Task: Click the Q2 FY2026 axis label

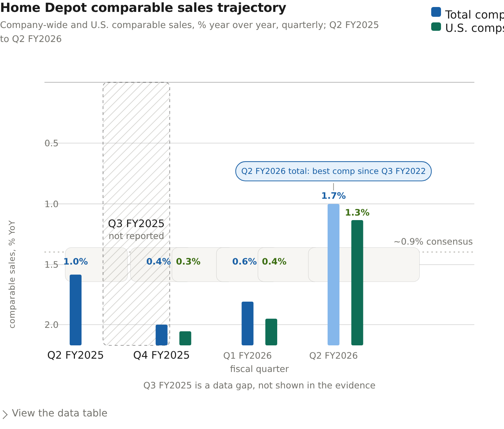Action: pos(334,356)
